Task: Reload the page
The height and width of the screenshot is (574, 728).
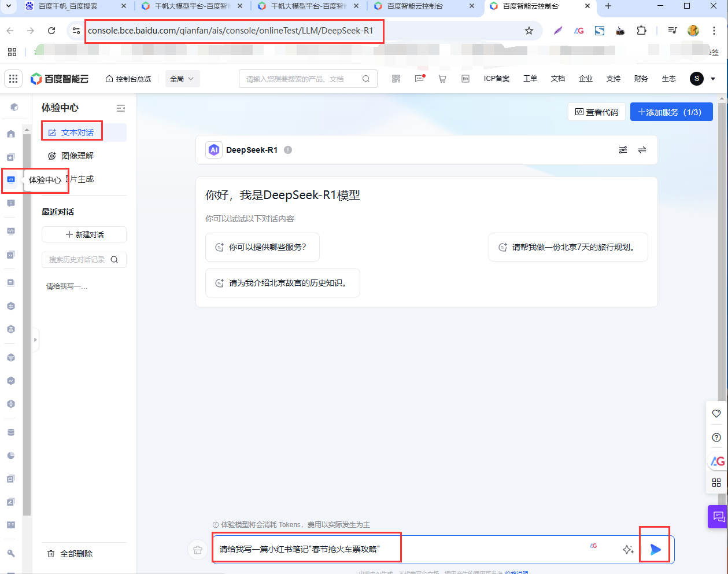Action: [x=51, y=31]
